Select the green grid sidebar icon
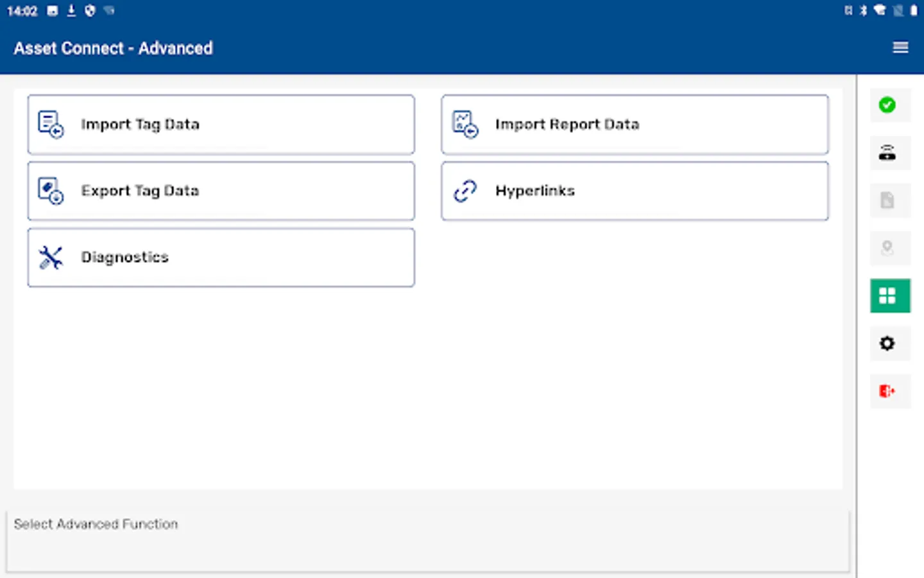This screenshot has width=924, height=578. (889, 295)
